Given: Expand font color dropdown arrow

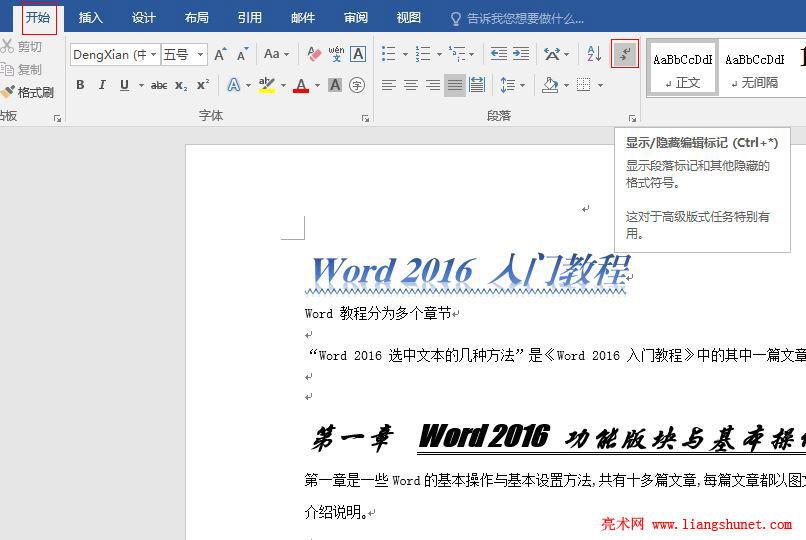Looking at the screenshot, I should pyautogui.click(x=317, y=85).
